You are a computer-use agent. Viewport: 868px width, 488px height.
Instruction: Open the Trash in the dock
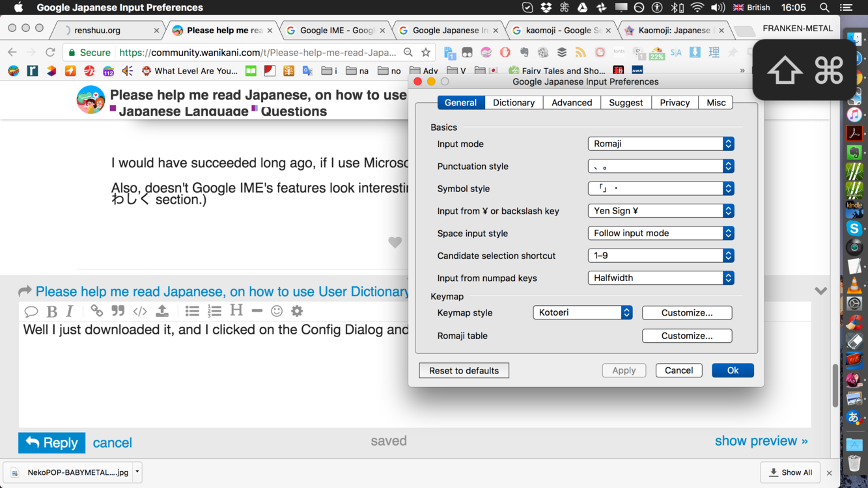[x=854, y=463]
